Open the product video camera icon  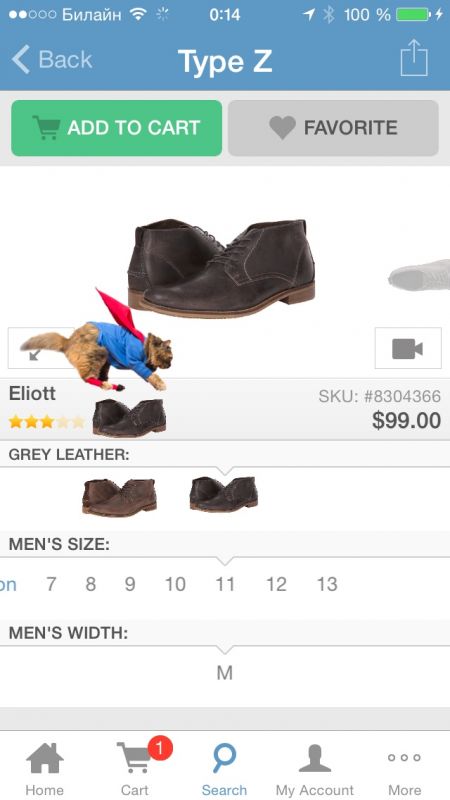(x=408, y=348)
